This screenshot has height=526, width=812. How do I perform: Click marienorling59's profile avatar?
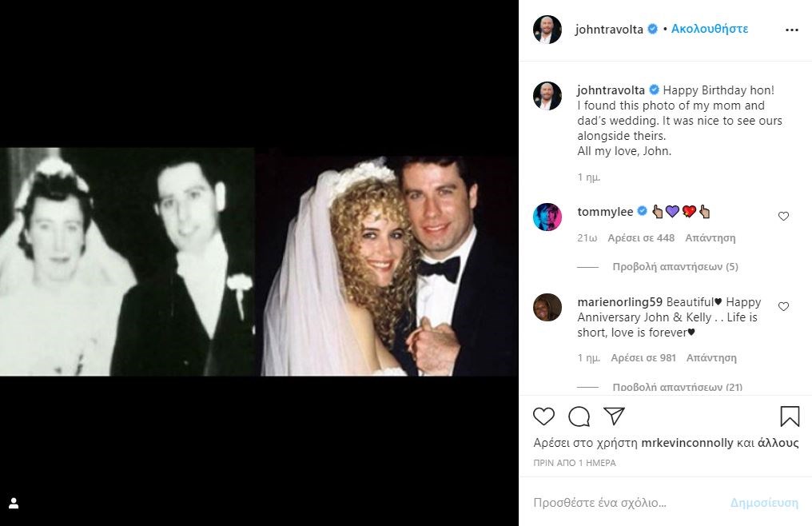click(x=547, y=307)
